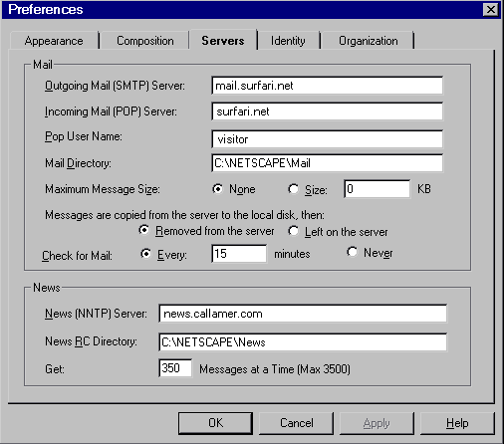Select None for Maximum Message Size
The image size is (504, 444).
coord(218,189)
